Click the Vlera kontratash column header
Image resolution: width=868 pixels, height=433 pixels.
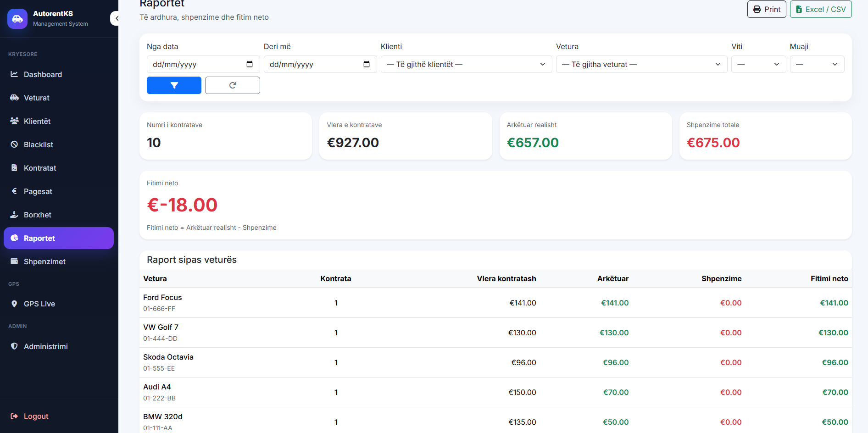pos(506,278)
